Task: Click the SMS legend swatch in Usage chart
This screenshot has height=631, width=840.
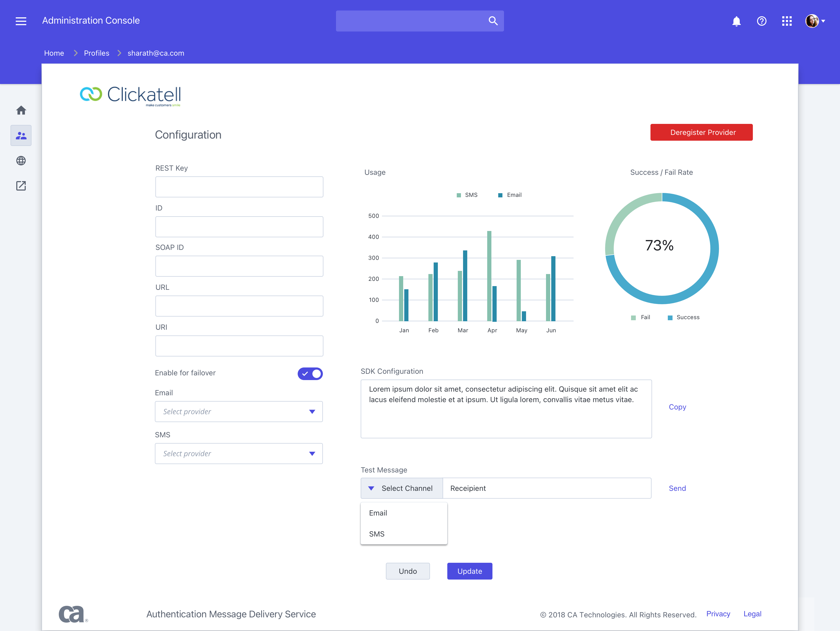Action: point(459,195)
